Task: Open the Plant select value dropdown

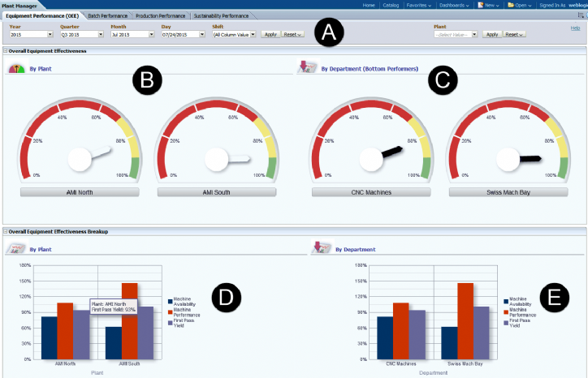Action: pos(474,35)
